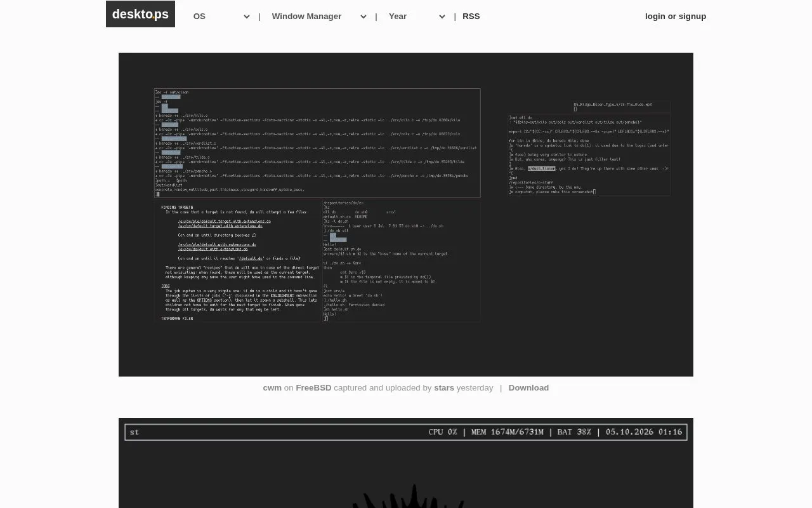Open uploader stars profile link
This screenshot has width=812, height=508.
[x=444, y=388]
